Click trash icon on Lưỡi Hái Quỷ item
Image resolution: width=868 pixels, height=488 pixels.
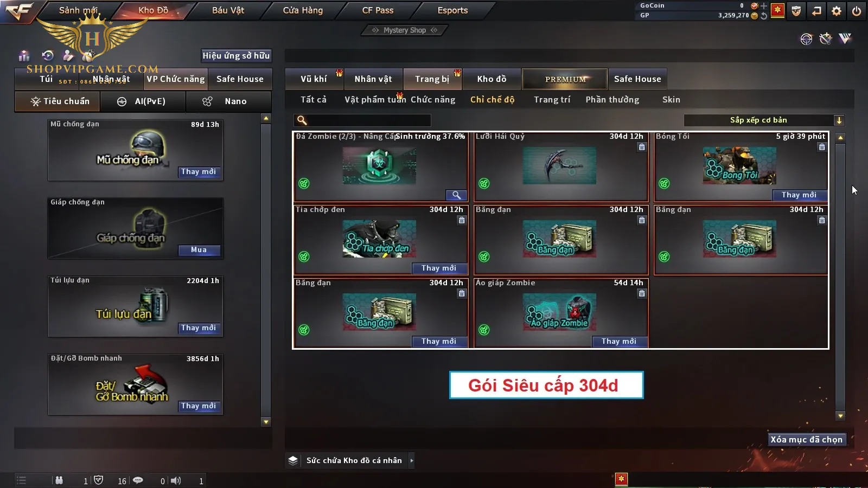642,147
